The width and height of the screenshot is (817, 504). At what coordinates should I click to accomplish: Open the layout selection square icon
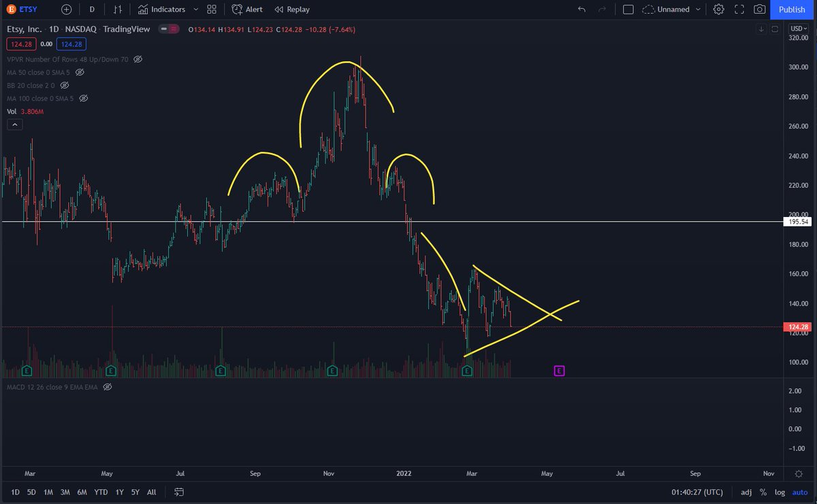[628, 10]
